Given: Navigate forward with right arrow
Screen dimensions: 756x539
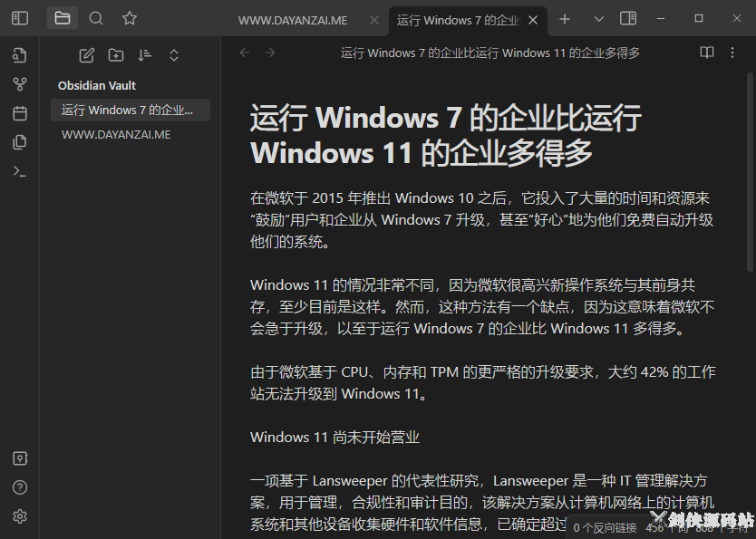Looking at the screenshot, I should click(270, 53).
